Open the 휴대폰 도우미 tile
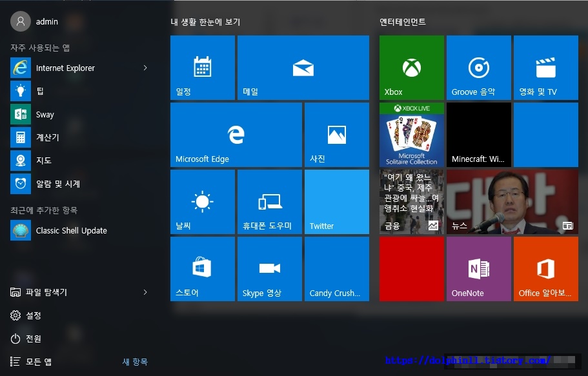This screenshot has height=376, width=588. coord(270,202)
